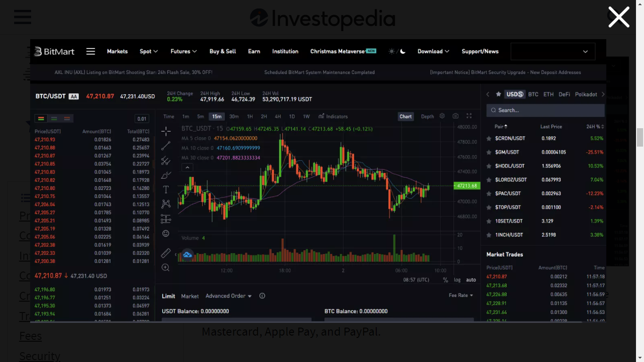Open the 0.01 price precision selector
Viewport: 644px width, 362px height.
(141, 119)
